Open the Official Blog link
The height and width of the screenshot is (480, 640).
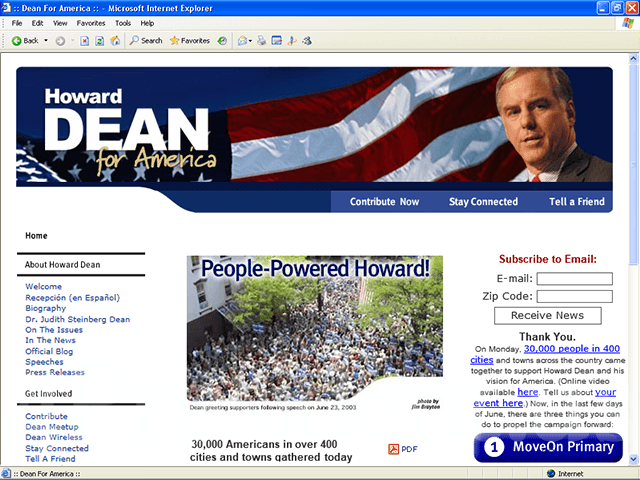[x=49, y=351]
